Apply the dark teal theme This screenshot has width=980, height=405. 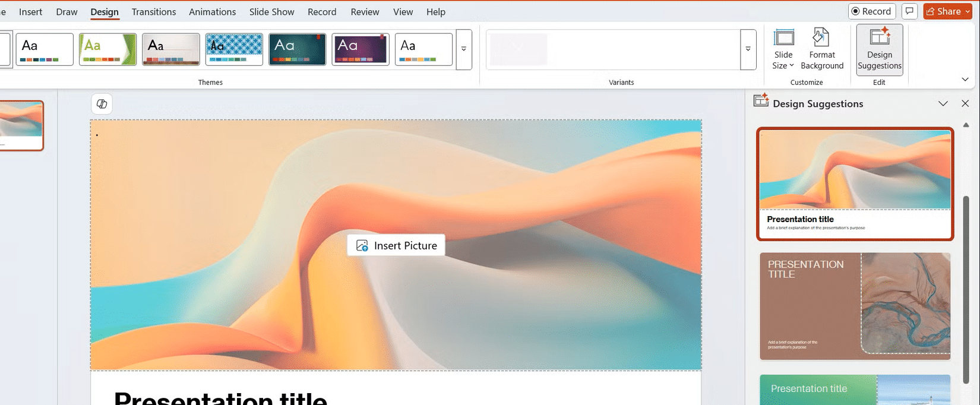click(297, 49)
